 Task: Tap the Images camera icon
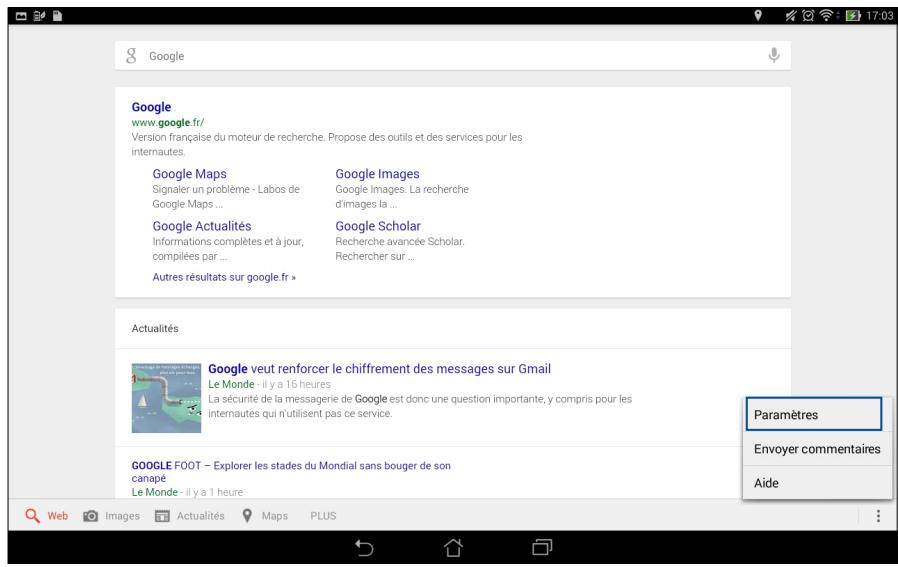(x=90, y=516)
